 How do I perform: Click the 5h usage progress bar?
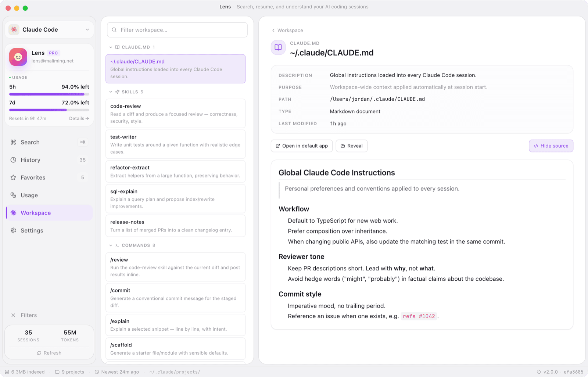click(x=49, y=94)
